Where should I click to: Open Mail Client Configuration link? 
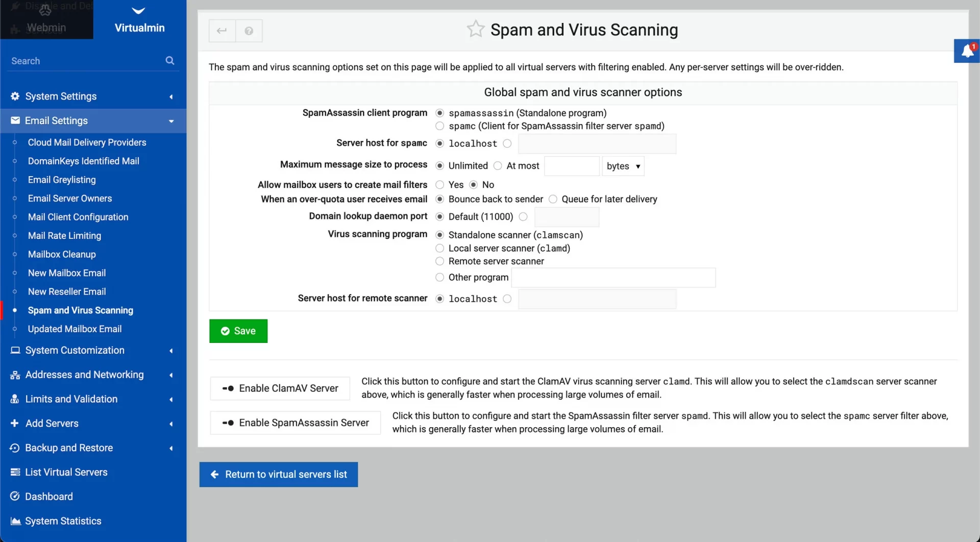(x=78, y=217)
